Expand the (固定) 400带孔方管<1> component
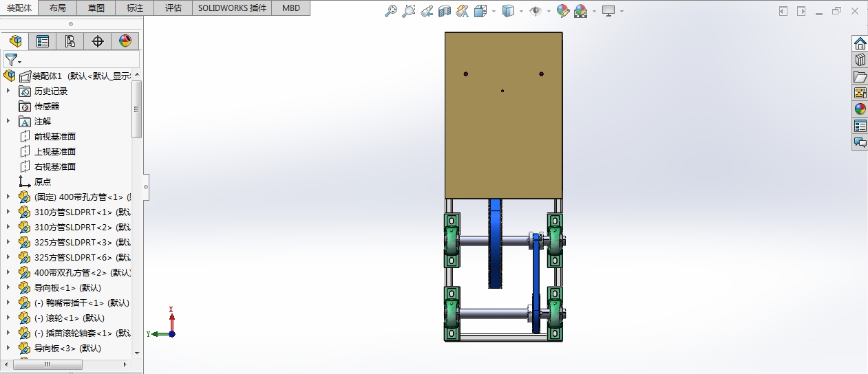Screen dimensions: 868x374 coord(8,197)
